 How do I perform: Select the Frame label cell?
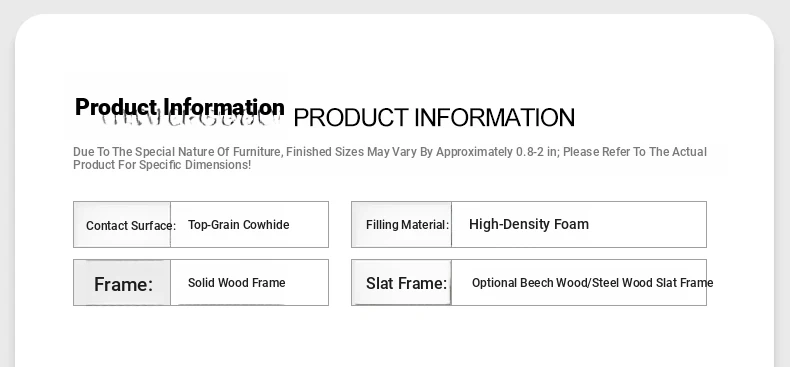(x=122, y=282)
